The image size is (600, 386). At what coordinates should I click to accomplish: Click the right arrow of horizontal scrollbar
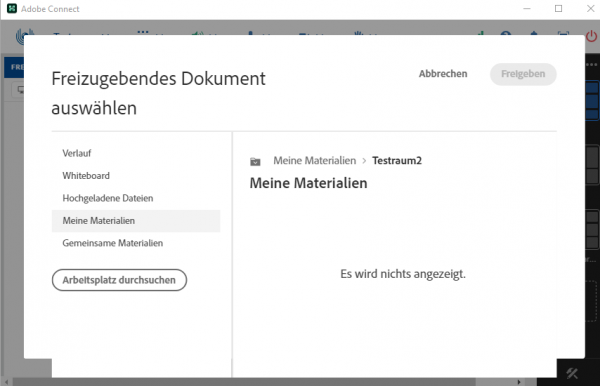pos(519,382)
